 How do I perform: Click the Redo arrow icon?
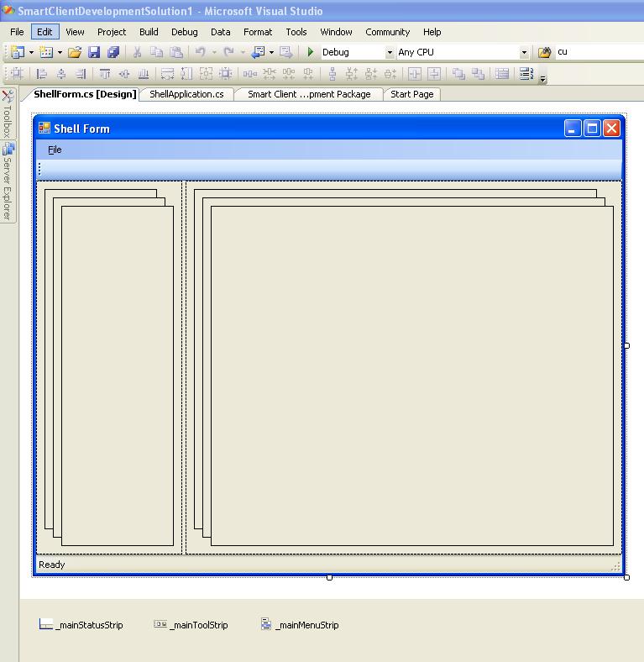(x=228, y=52)
